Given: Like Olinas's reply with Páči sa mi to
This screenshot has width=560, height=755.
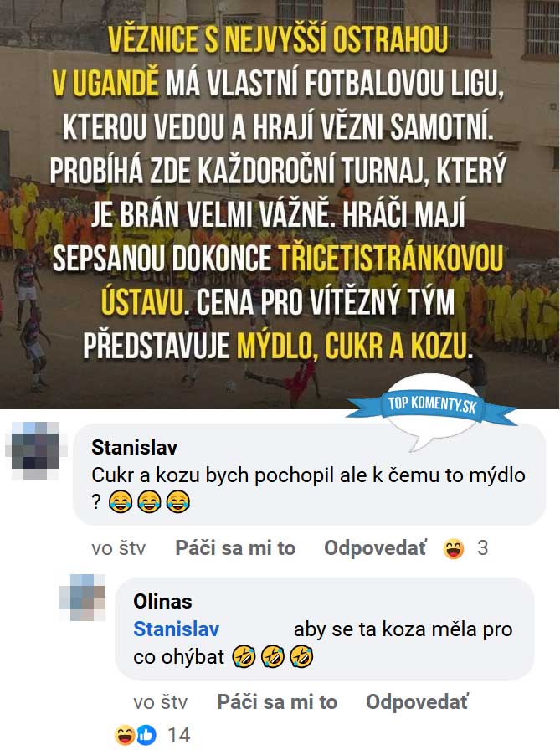Looking at the screenshot, I should point(277,702).
